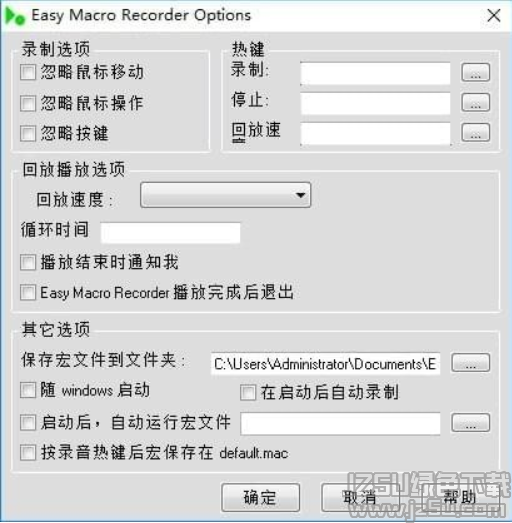Screen dimensions: 512x523
Task: Confirm with the 确定 button
Action: [261, 498]
